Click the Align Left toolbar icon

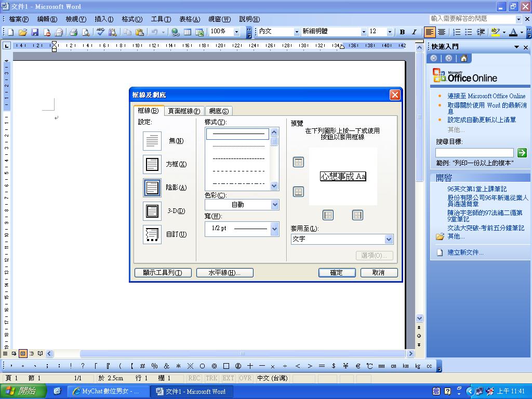(430, 32)
